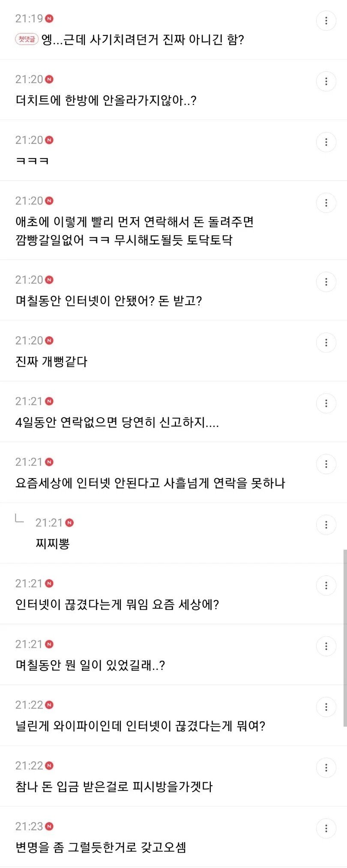Click the comment text '진짜 개뻥같다'
Image resolution: width=347 pixels, height=868 pixels.
(51, 362)
